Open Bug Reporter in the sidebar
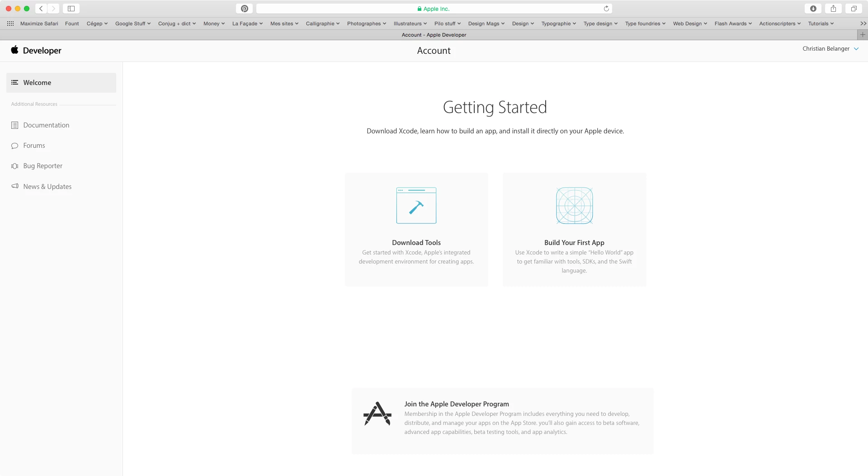Viewport: 868px width, 476px height. [43, 166]
